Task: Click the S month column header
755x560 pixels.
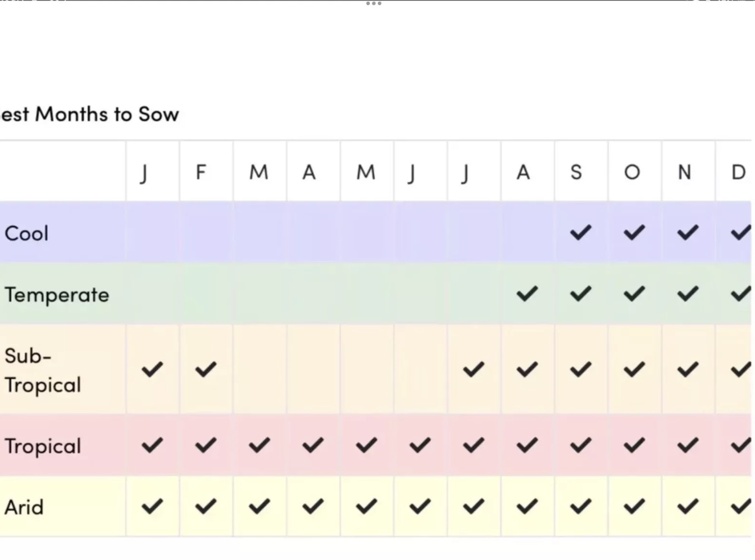Action: pyautogui.click(x=576, y=172)
